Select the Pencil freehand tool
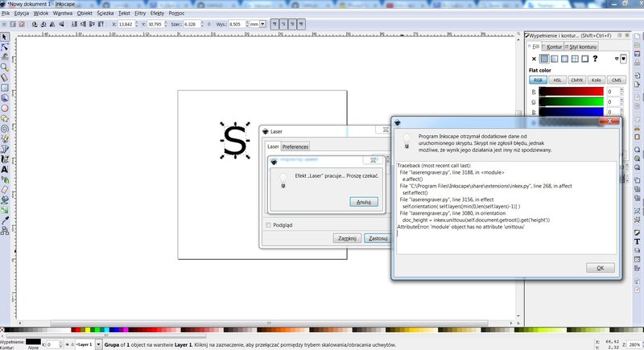The height and width of the screenshot is (350, 644). point(5,138)
